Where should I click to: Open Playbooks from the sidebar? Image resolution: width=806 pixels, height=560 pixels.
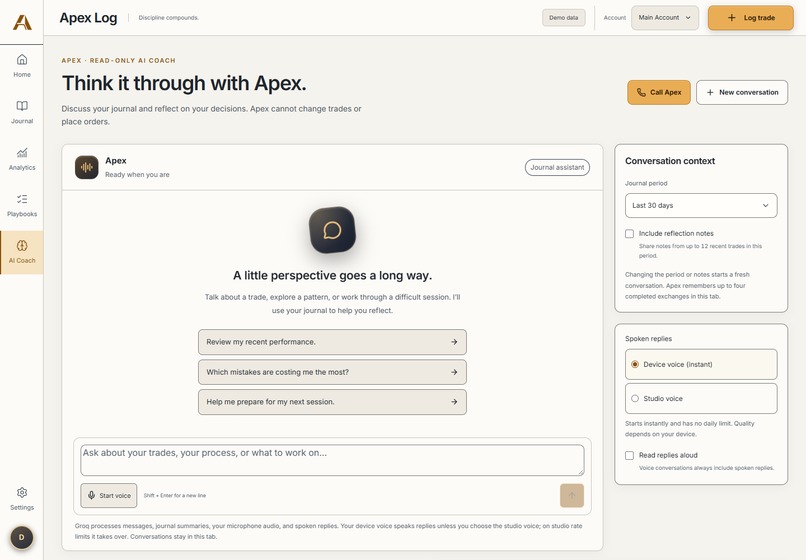(22, 205)
